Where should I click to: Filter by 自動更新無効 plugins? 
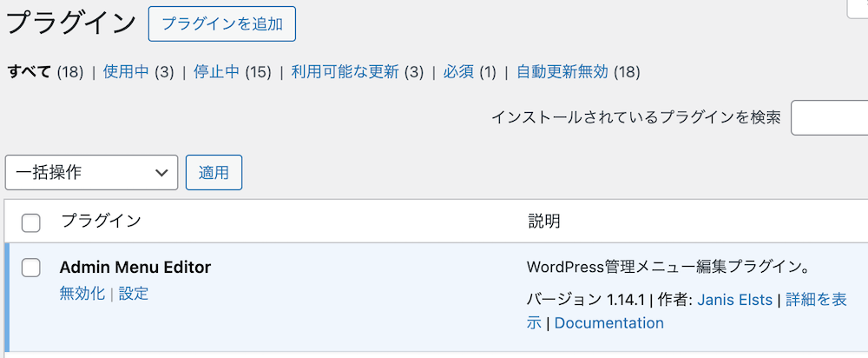point(562,72)
